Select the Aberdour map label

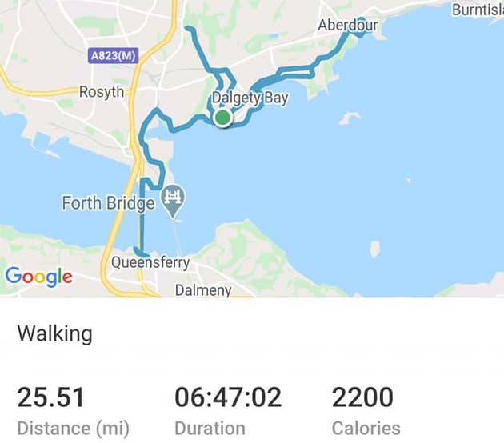[348, 25]
